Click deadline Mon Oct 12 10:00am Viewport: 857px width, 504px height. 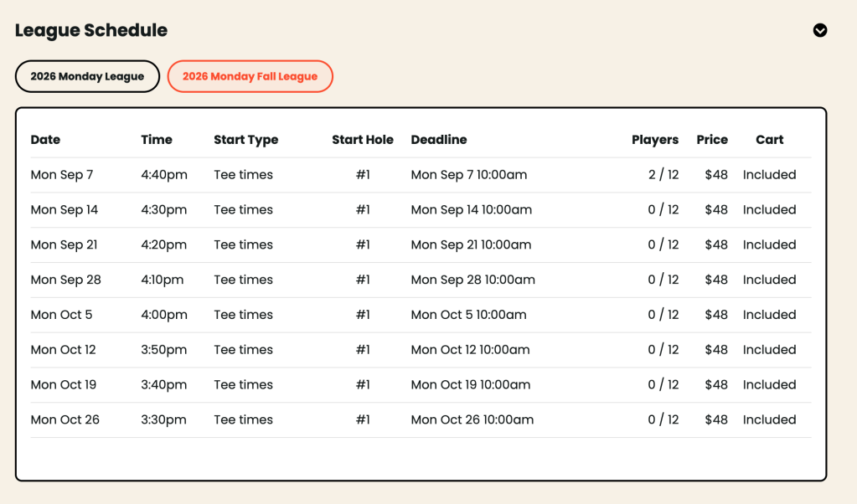coord(470,349)
